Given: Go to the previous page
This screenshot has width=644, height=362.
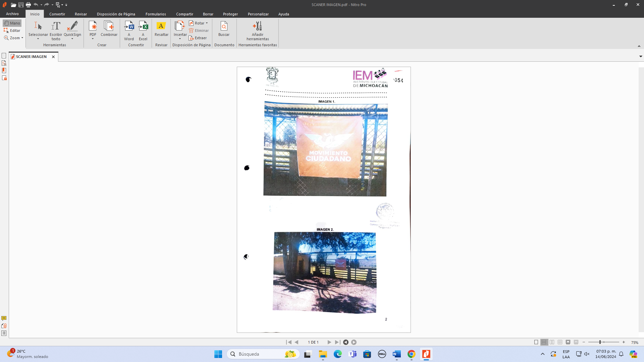Looking at the screenshot, I should pyautogui.click(x=297, y=342).
